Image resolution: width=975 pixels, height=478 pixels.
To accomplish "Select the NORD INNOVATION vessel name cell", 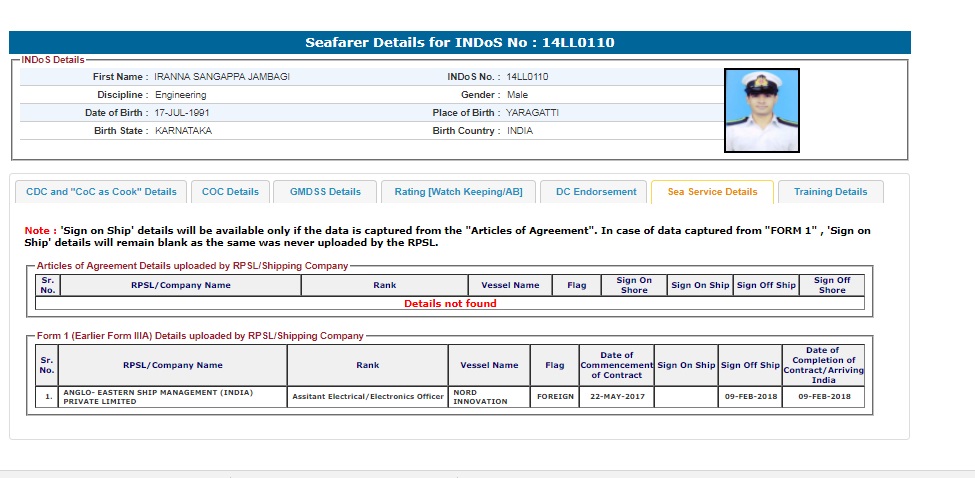I will (489, 397).
